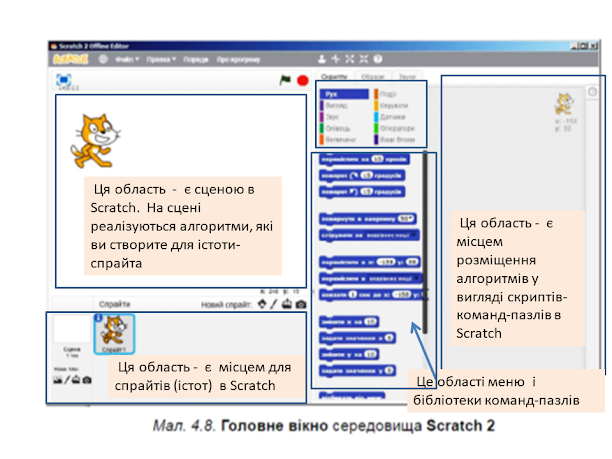Click y value field in go-to x y block
Screen dimensions: 612x459
[412, 262]
